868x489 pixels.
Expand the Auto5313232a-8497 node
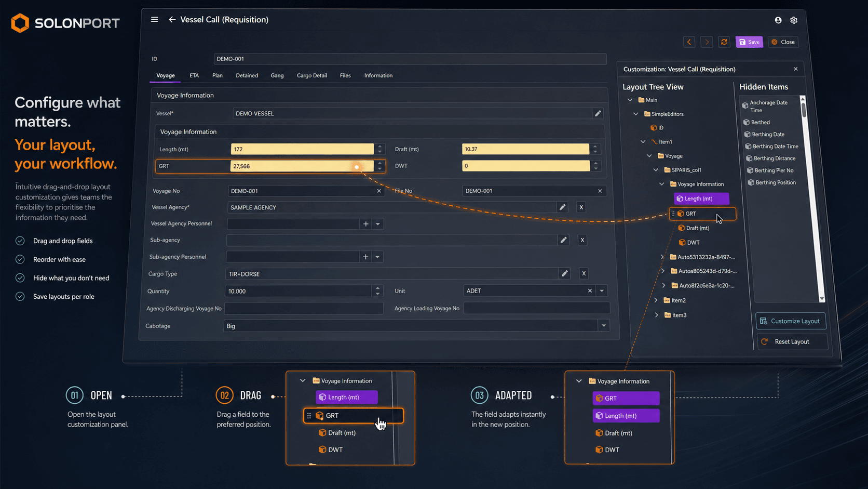click(662, 257)
